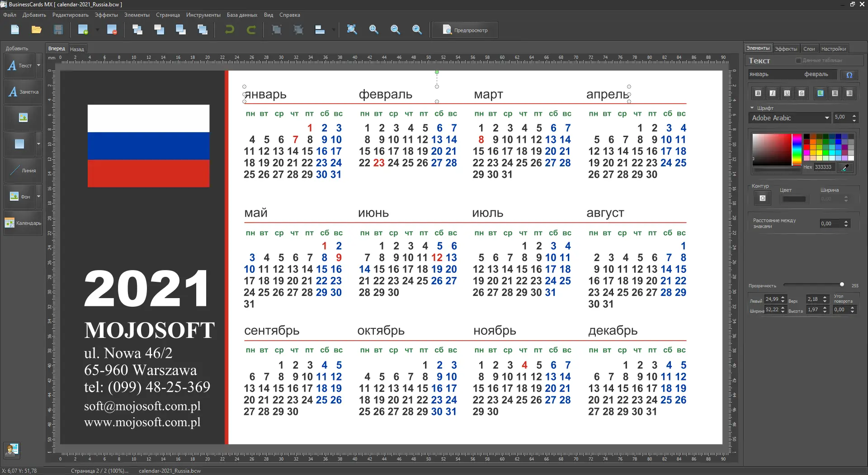
Task: Click the Russian flag image on the card
Action: (x=148, y=146)
